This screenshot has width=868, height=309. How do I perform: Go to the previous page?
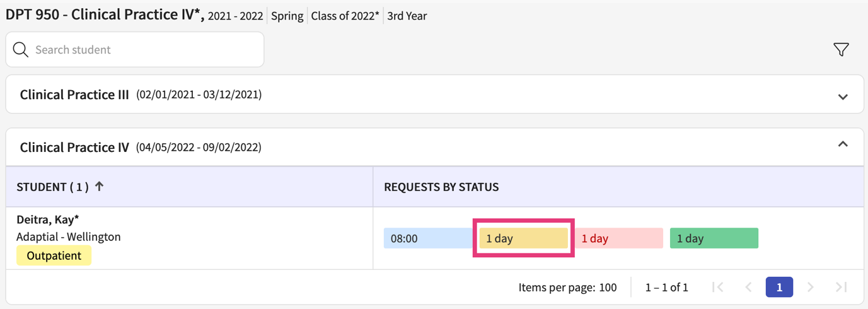pyautogui.click(x=748, y=288)
